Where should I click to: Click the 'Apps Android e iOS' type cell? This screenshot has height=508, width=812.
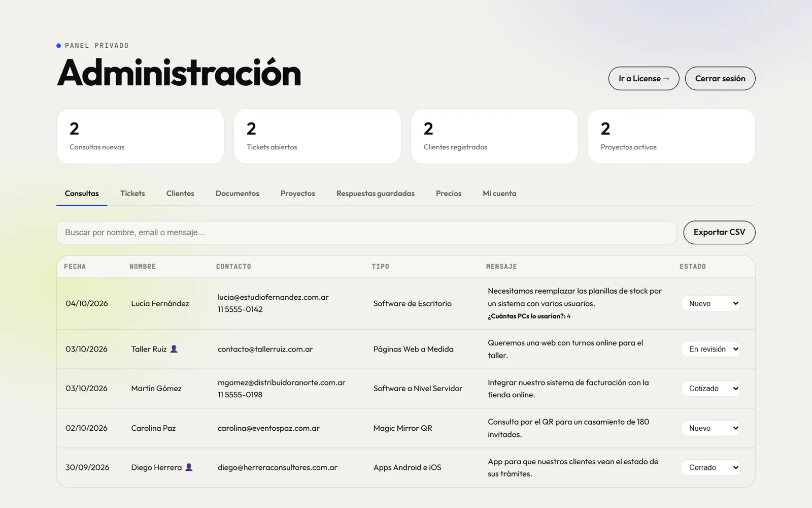pos(408,467)
